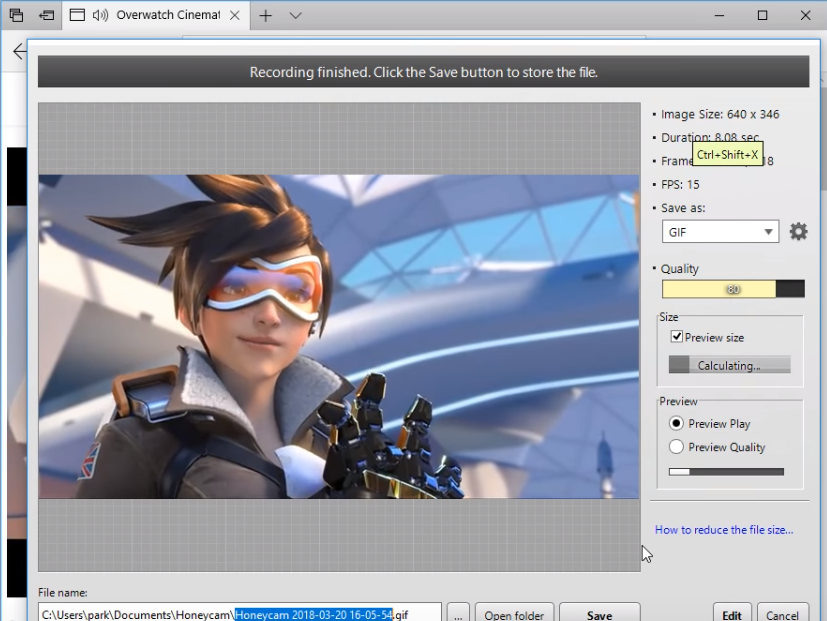827x621 pixels.
Task: Click the Edge tabs overview icon
Action: pos(16,15)
